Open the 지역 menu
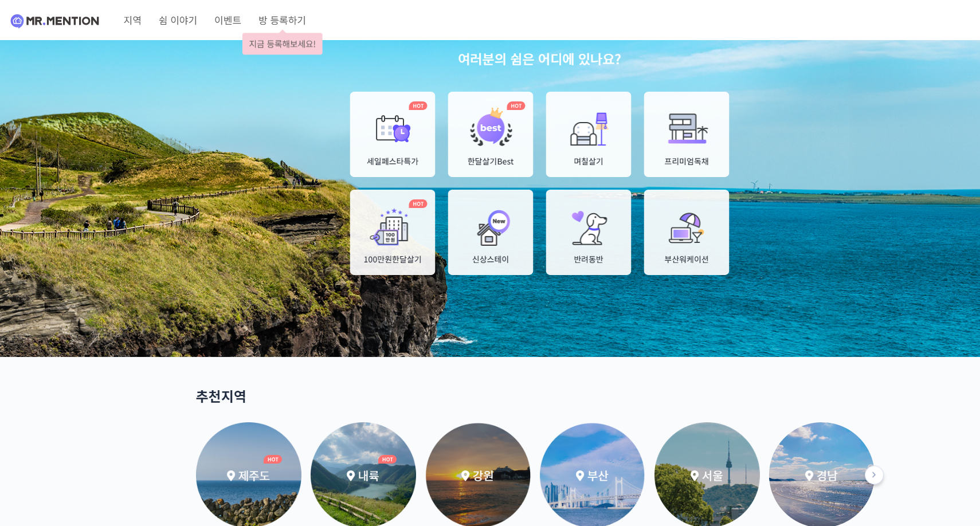This screenshot has width=980, height=526. click(x=132, y=20)
